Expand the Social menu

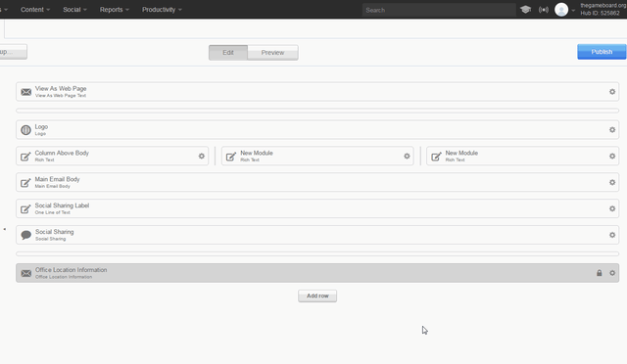[x=74, y=10]
